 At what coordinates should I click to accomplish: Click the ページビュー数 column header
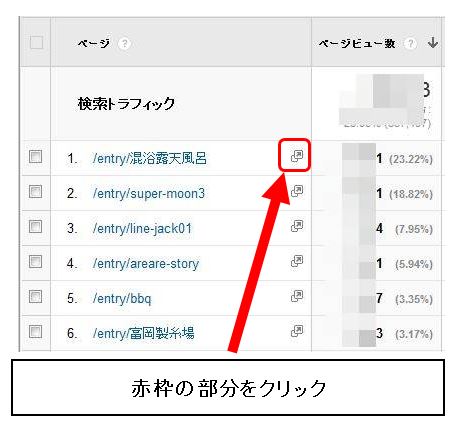[357, 43]
